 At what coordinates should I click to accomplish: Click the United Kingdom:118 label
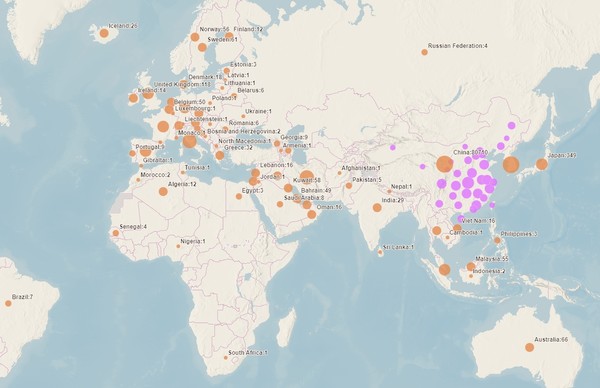click(x=182, y=84)
